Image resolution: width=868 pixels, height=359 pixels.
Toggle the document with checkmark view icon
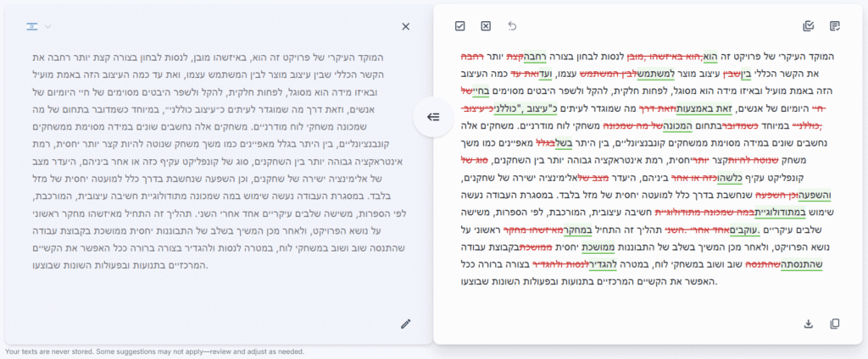tap(835, 26)
